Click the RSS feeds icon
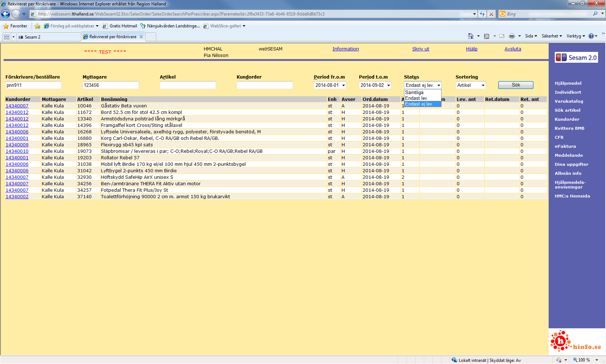Viewport: 606px width, 364px height. [x=487, y=36]
